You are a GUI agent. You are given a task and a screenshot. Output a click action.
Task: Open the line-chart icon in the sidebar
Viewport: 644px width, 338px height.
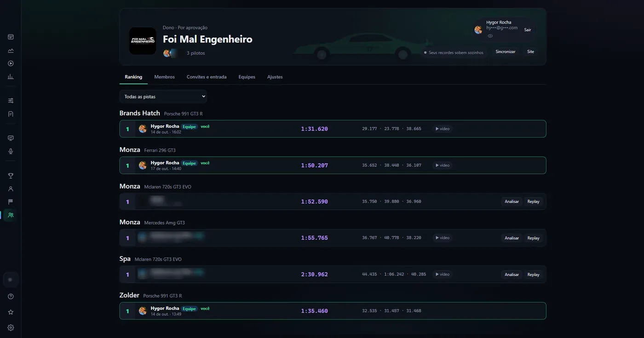click(11, 50)
